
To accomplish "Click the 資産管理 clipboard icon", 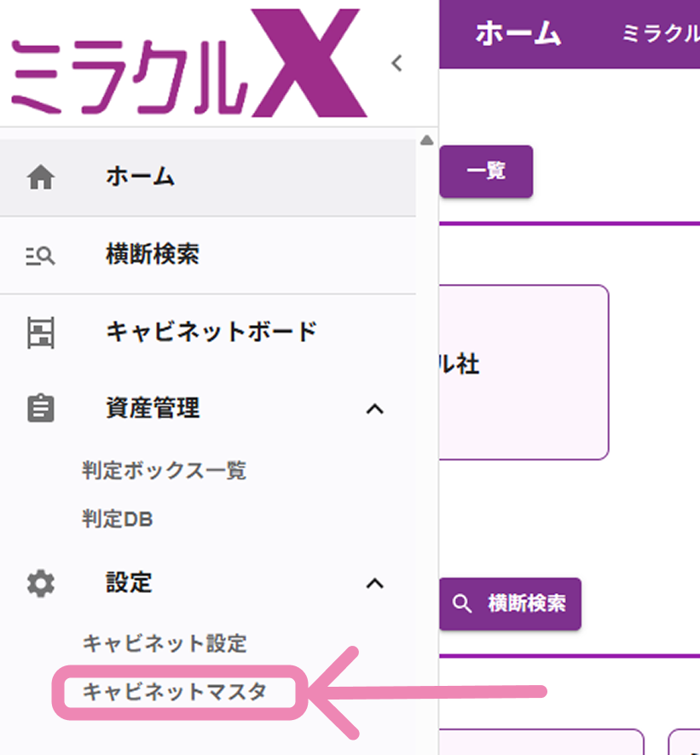I will pos(39,409).
